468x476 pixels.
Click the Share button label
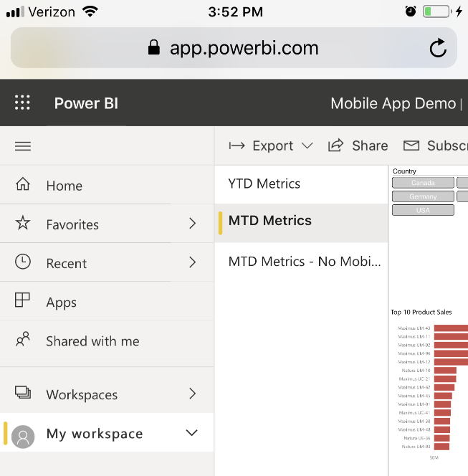370,146
